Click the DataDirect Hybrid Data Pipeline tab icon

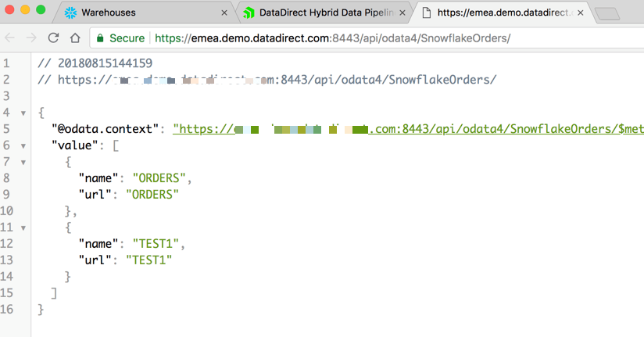[x=249, y=13]
